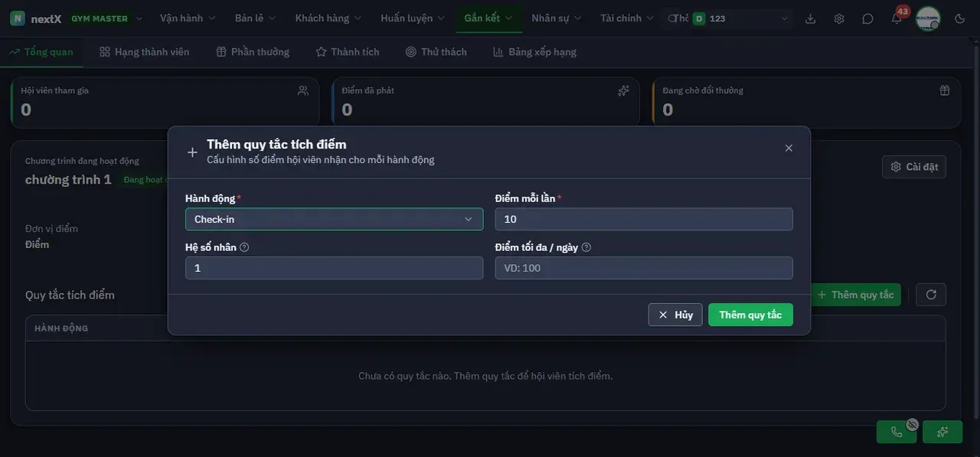Click the people icon on Hội viên tham gia card
980x457 pixels.
[x=303, y=90]
